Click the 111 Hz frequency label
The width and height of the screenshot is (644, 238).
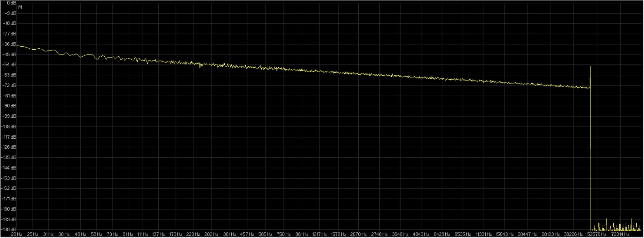(x=143, y=235)
